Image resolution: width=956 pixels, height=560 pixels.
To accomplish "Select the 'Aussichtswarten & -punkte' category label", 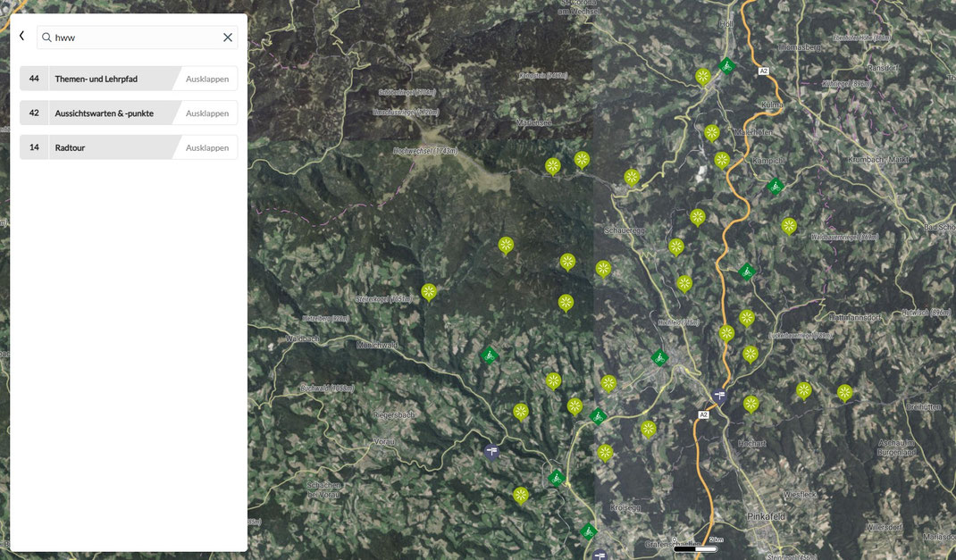I will [105, 113].
